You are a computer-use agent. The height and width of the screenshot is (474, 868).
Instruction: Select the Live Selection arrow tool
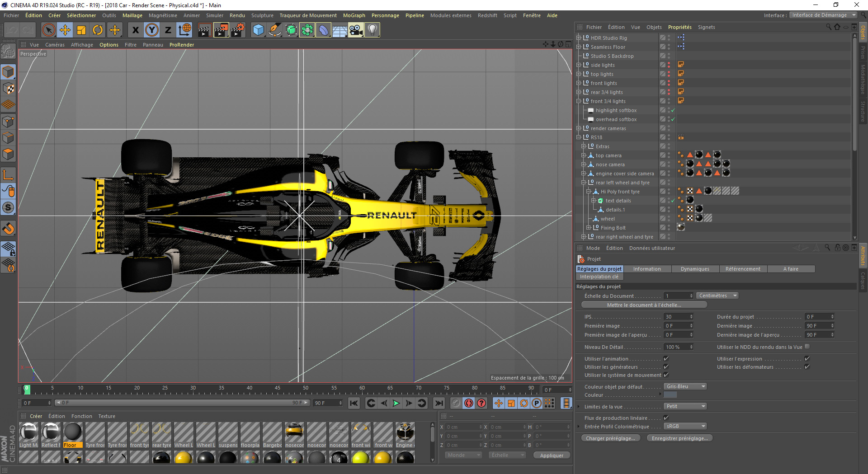click(x=48, y=30)
